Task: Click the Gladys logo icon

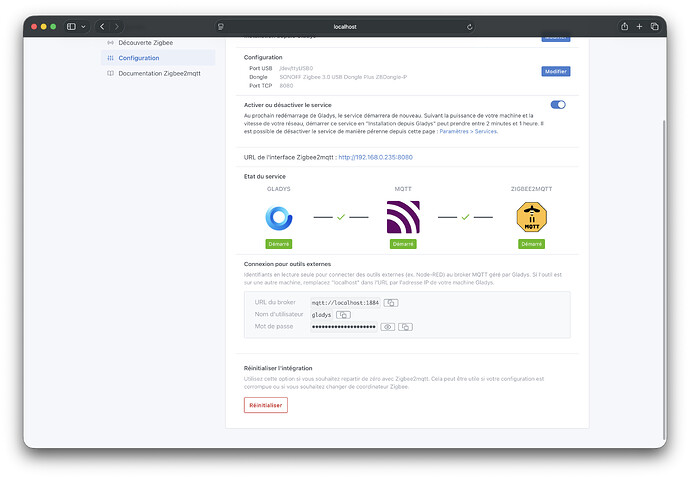Action: (279, 217)
